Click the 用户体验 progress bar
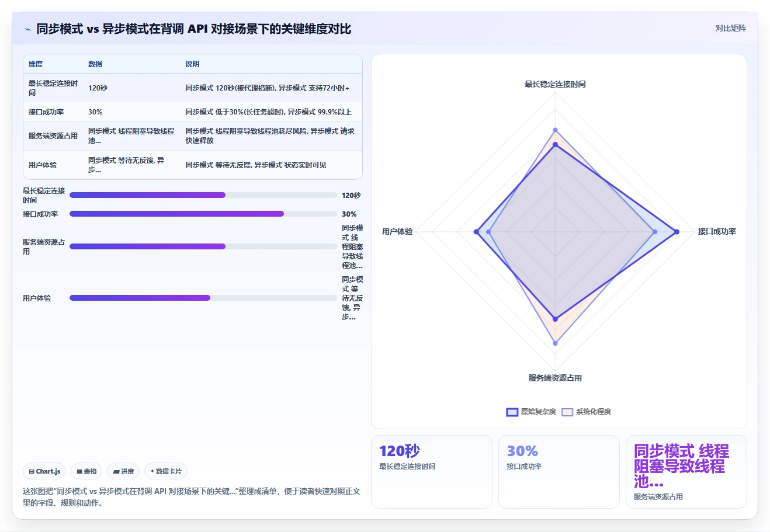Image resolution: width=770 pixels, height=532 pixels. (203, 298)
